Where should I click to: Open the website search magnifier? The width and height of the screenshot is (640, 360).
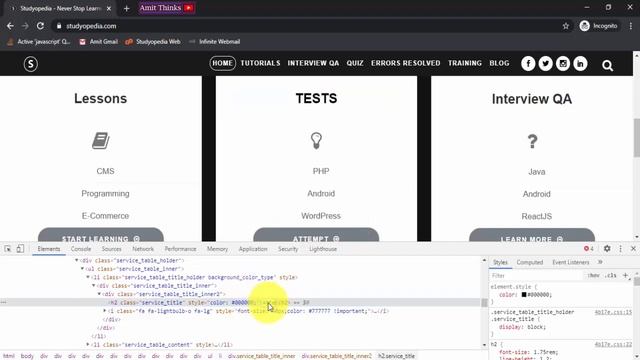click(x=607, y=65)
